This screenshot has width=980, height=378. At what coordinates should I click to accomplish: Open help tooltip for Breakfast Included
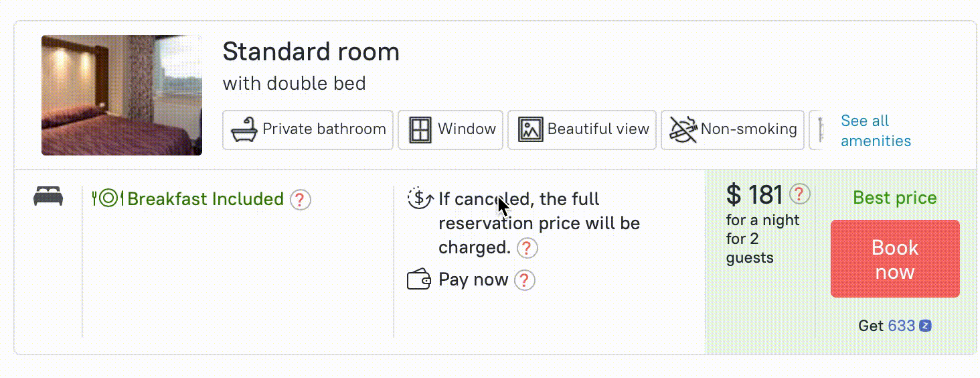point(301,200)
